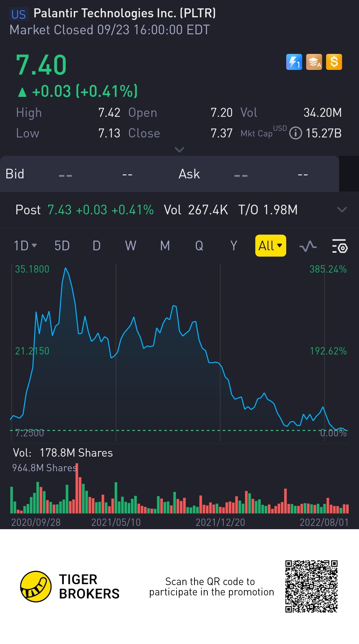Select the 5D chart tab
This screenshot has width=359, height=644.
point(62,246)
